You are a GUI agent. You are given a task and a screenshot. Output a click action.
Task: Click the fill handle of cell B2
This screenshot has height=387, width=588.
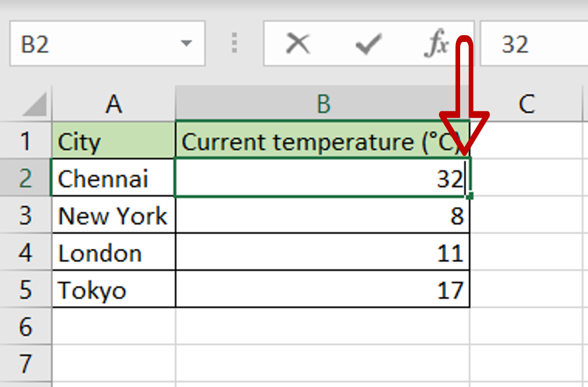coord(469,196)
